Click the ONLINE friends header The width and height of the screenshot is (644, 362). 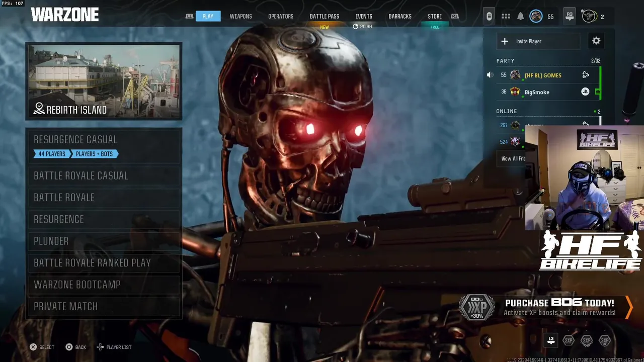coord(507,111)
